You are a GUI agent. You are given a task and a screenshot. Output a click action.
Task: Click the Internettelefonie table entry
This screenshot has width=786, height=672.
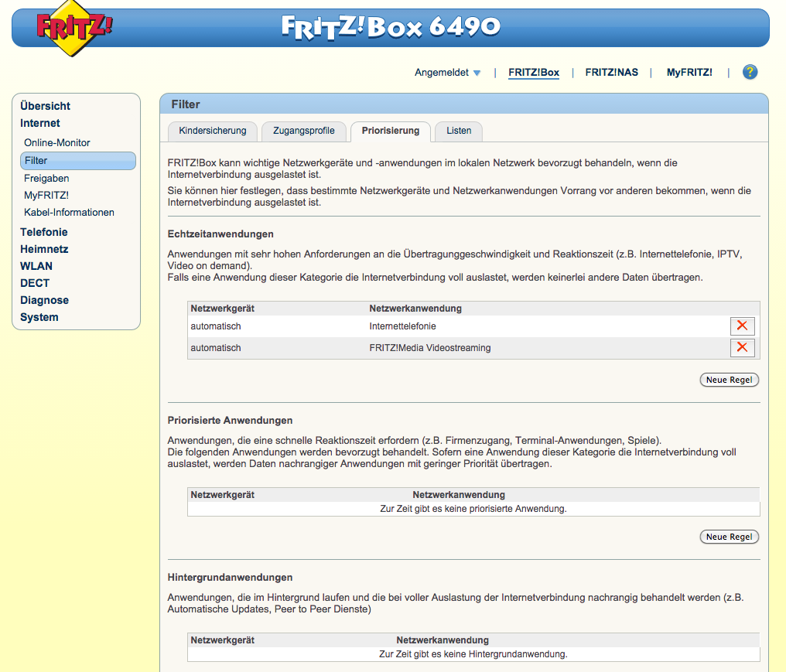click(402, 326)
